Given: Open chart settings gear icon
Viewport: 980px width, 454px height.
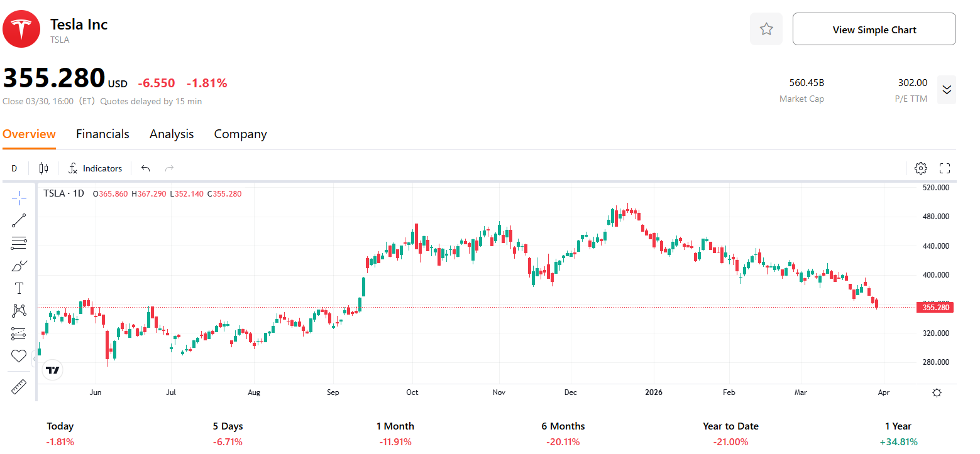Looking at the screenshot, I should (920, 168).
